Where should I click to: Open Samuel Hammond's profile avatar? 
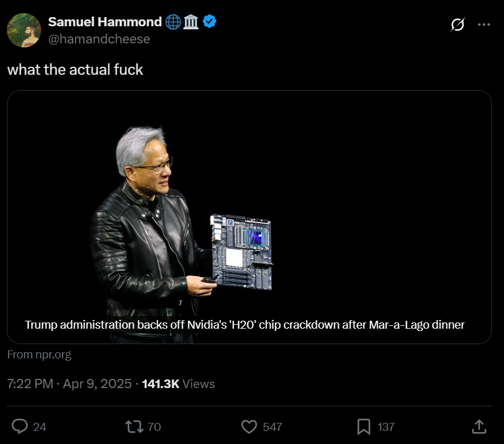click(24, 30)
